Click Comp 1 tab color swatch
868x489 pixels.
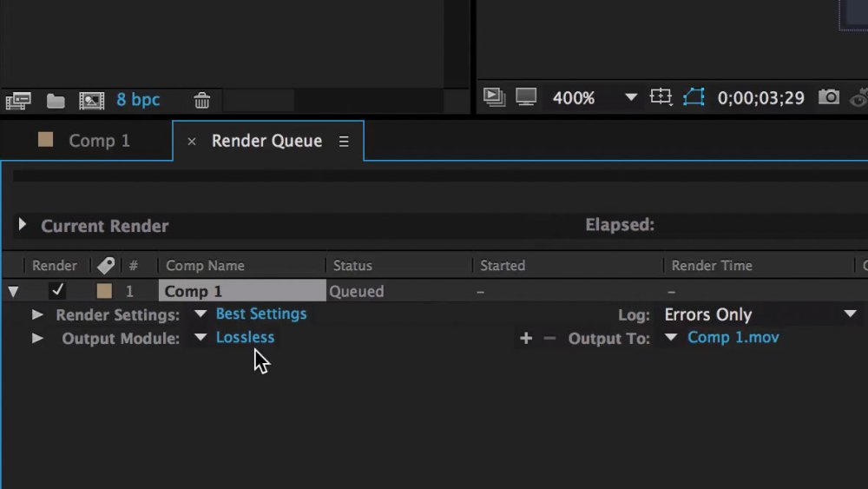[45, 140]
